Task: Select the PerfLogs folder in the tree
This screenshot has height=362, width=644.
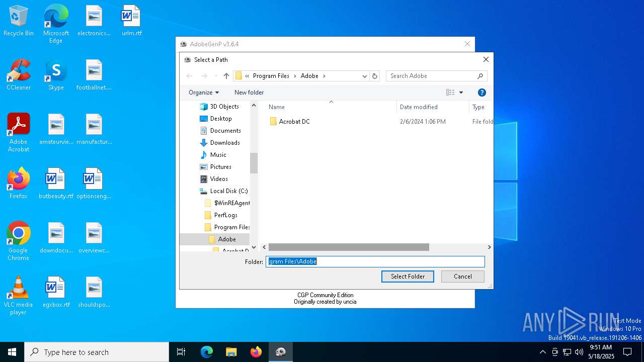Action: tap(221, 215)
